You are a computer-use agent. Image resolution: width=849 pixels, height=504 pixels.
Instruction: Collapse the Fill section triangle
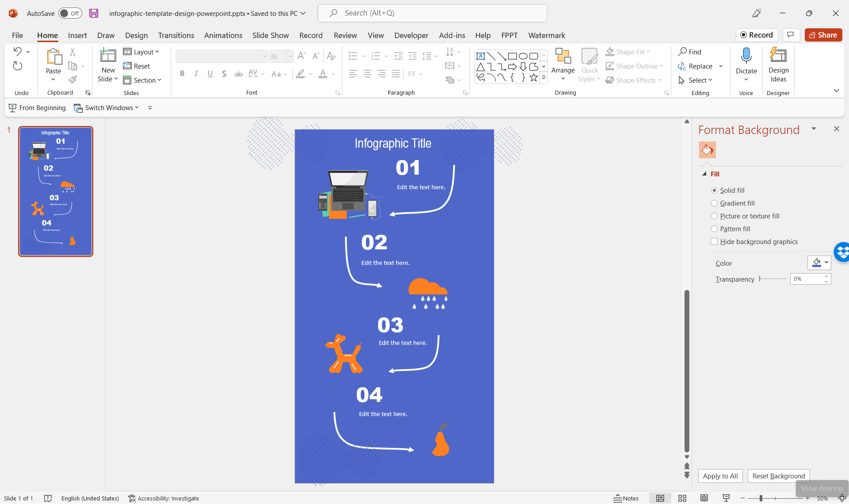coord(704,174)
